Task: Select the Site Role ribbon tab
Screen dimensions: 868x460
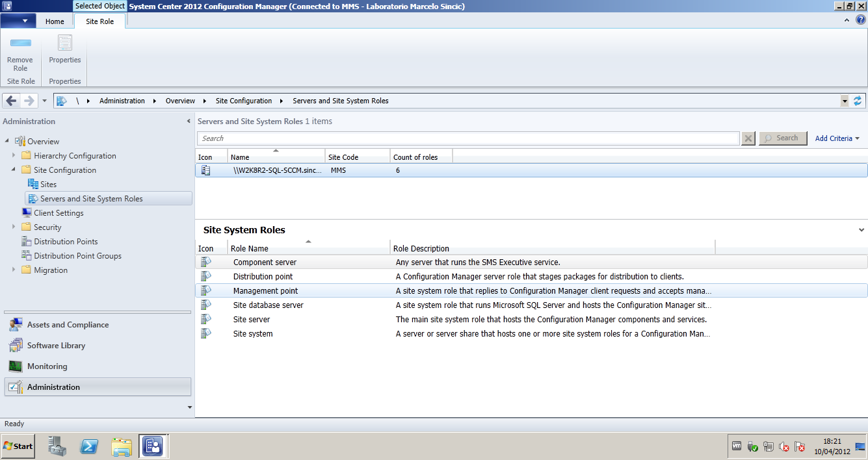Action: 99,21
